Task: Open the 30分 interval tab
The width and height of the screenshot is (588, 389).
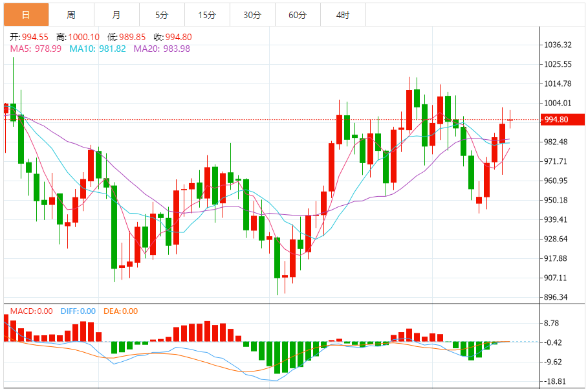Action: 252,15
